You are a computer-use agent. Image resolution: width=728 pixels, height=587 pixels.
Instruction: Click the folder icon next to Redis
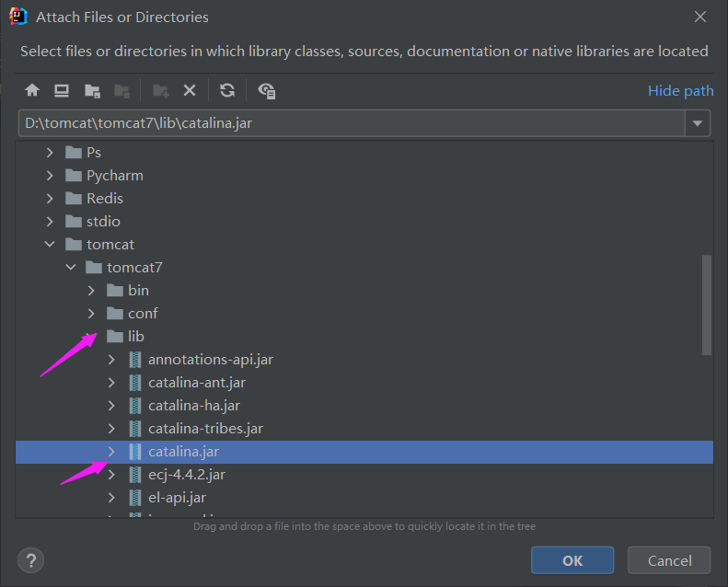click(x=74, y=199)
